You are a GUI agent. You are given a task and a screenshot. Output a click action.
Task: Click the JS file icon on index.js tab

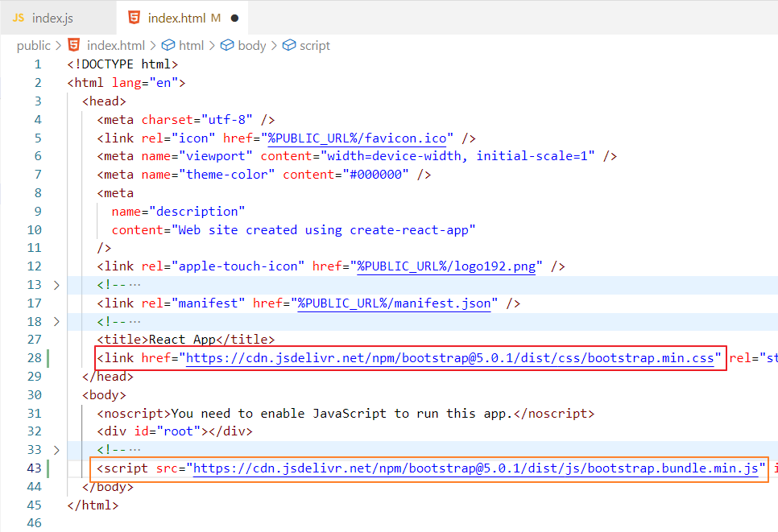(19, 18)
